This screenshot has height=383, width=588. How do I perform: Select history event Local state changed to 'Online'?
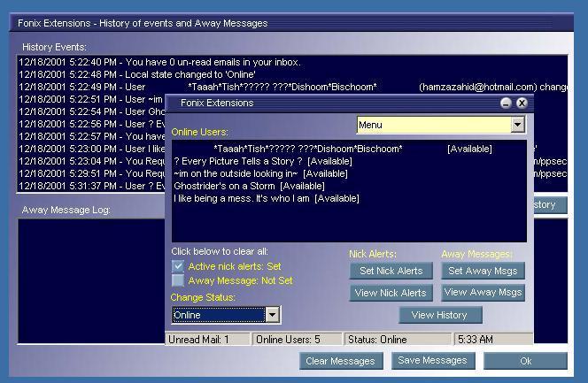[x=292, y=74]
